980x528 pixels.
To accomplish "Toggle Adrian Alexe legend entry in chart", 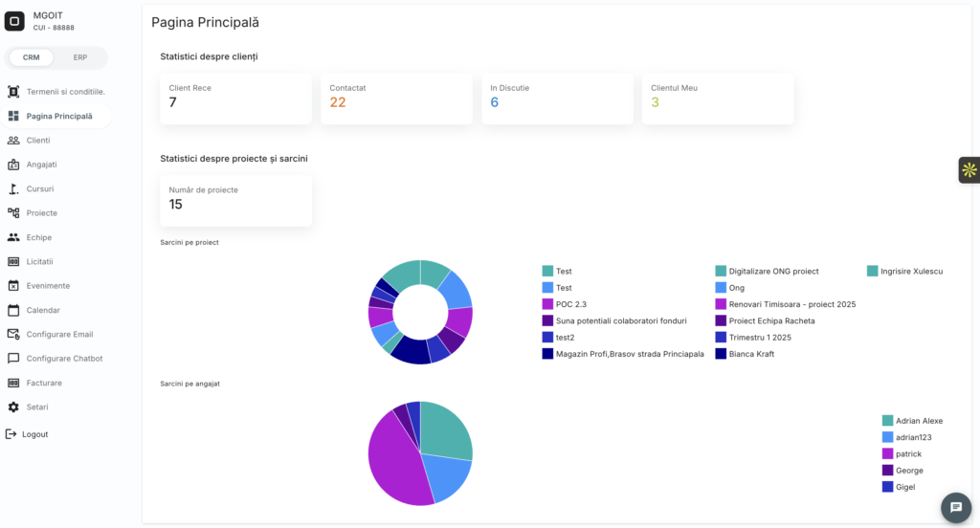I will coord(919,421).
